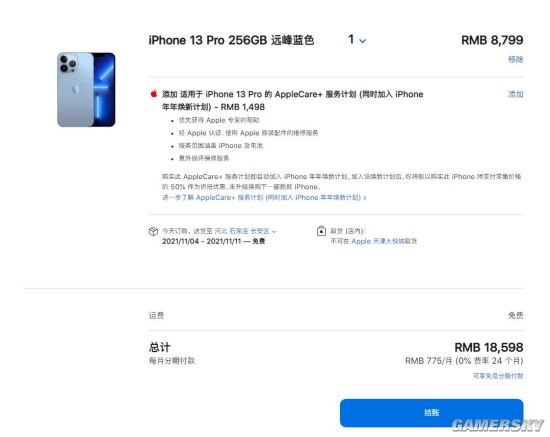This screenshot has width=550, height=437.
Task: Add the AppleCare+ plan link
Action: coord(516,94)
